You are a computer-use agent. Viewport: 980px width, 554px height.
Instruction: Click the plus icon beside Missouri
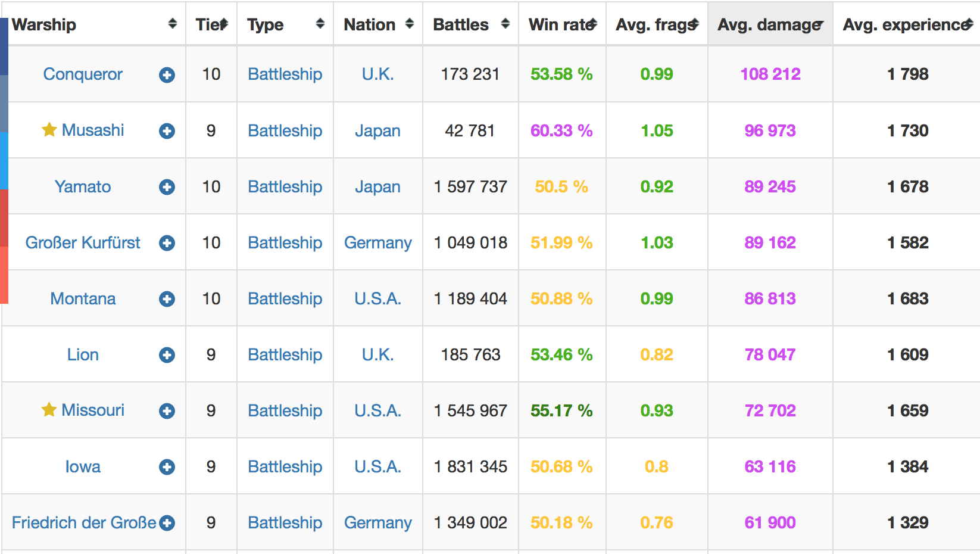point(167,411)
